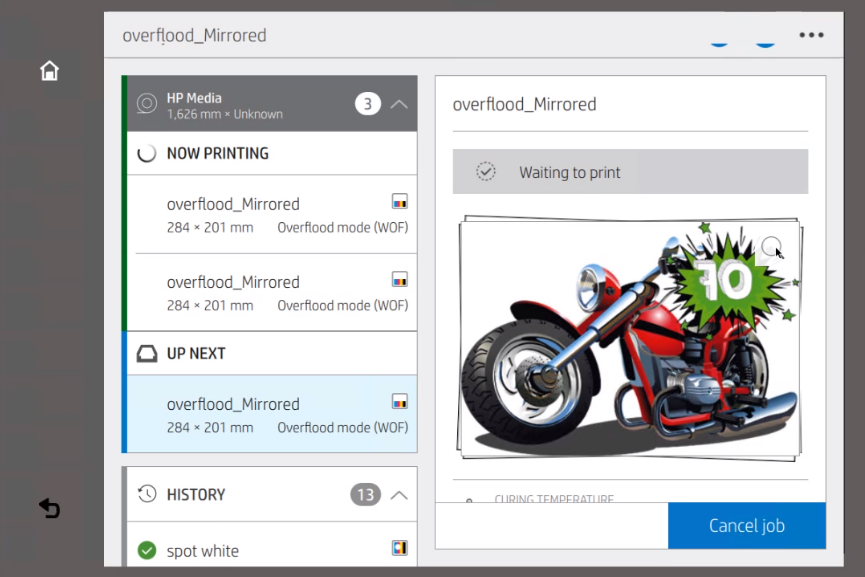Viewport: 865px width, 577px height.
Task: Click the overflood_Mirrored title in the top bar
Action: click(x=194, y=35)
